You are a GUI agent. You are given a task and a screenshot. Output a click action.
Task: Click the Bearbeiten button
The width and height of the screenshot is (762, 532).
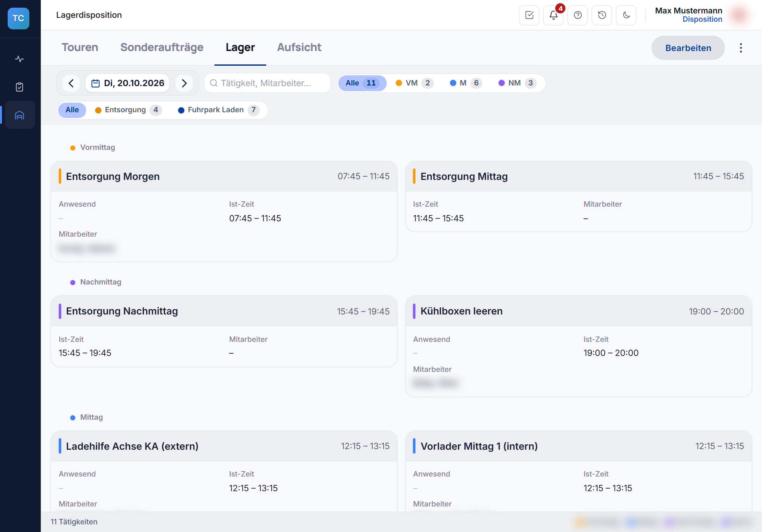click(688, 48)
